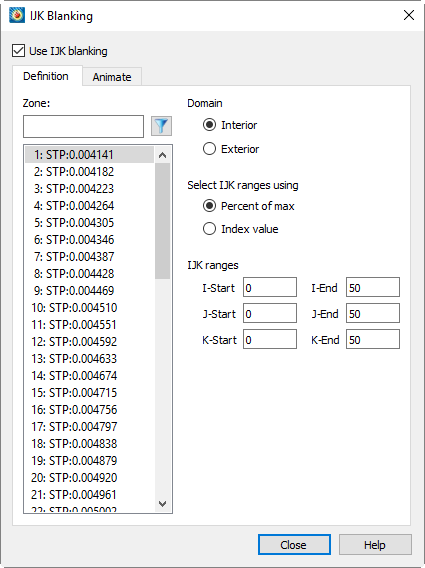Click the zone list scroll-up arrow
425x568 pixels.
[163, 155]
